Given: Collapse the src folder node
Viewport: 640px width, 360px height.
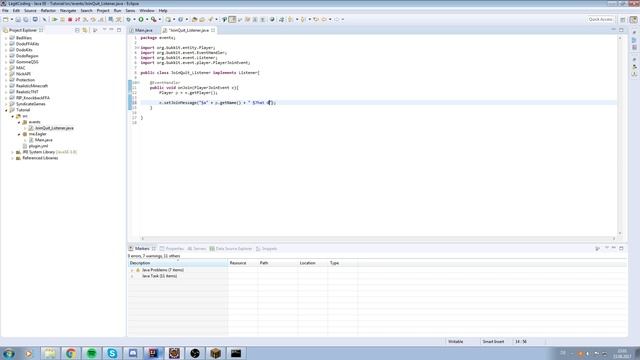Looking at the screenshot, I should [13, 116].
